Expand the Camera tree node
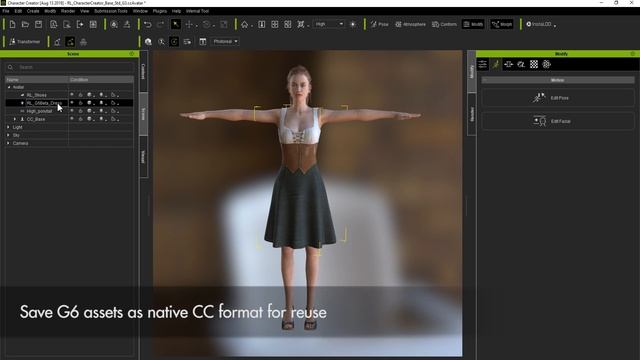Viewport: 640px width, 360px height. coord(8,143)
